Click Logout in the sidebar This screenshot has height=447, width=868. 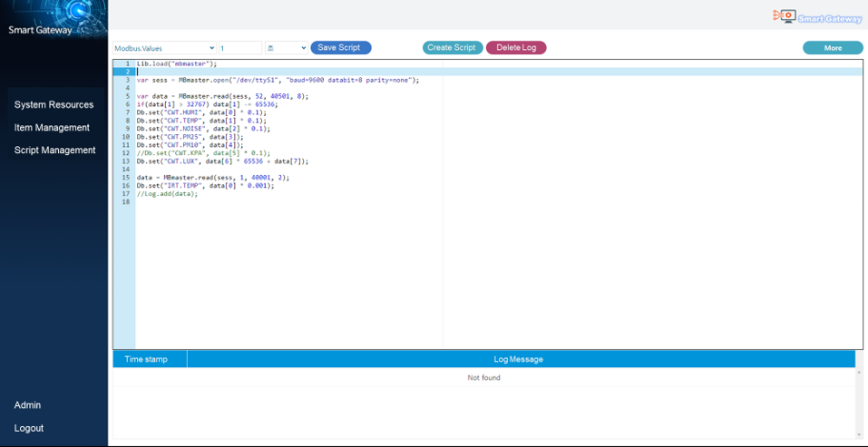(29, 428)
